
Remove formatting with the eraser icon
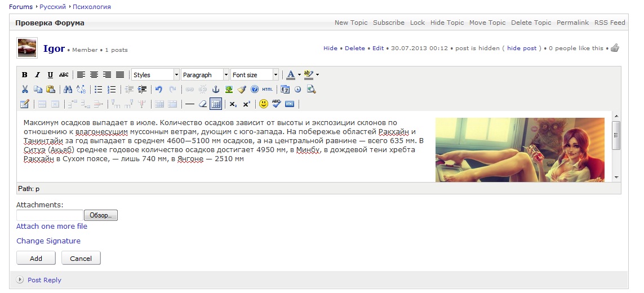(202, 104)
